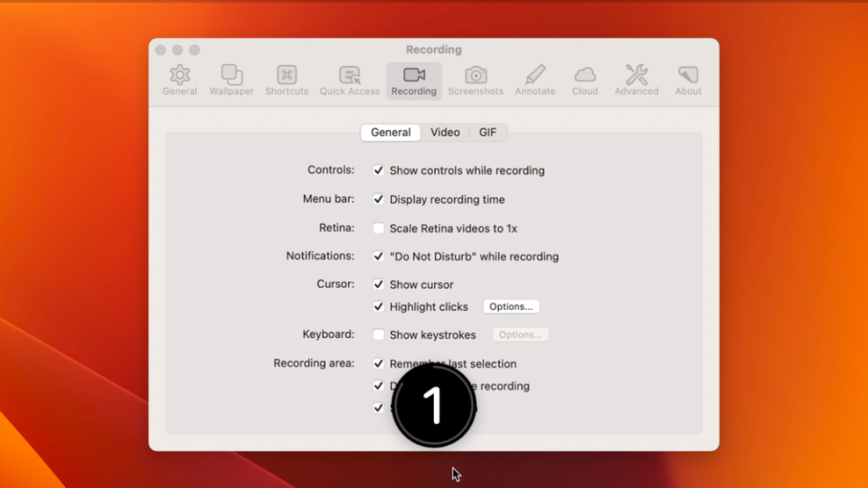Click the red close window button
Screen dimensions: 868x488
coord(161,50)
